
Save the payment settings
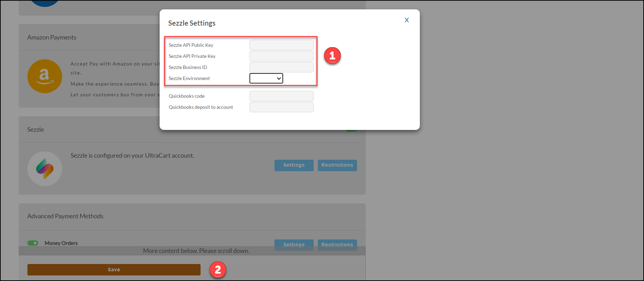(x=114, y=270)
